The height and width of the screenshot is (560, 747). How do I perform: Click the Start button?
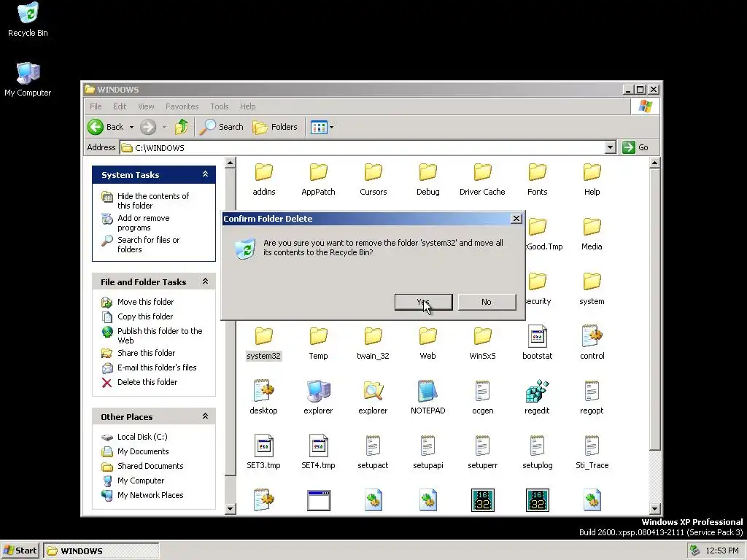click(x=20, y=551)
